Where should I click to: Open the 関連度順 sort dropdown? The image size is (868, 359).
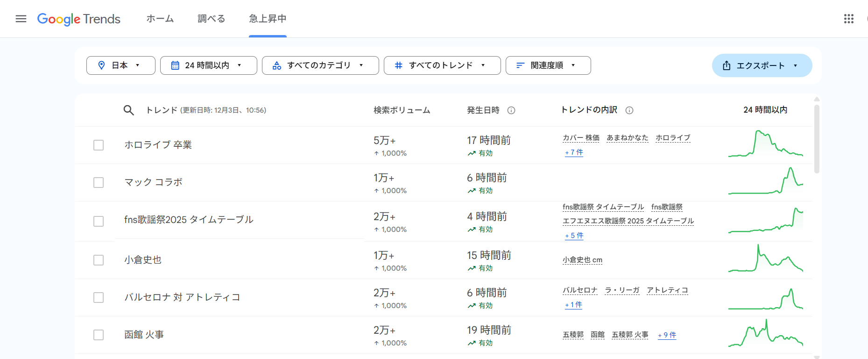[x=548, y=65]
